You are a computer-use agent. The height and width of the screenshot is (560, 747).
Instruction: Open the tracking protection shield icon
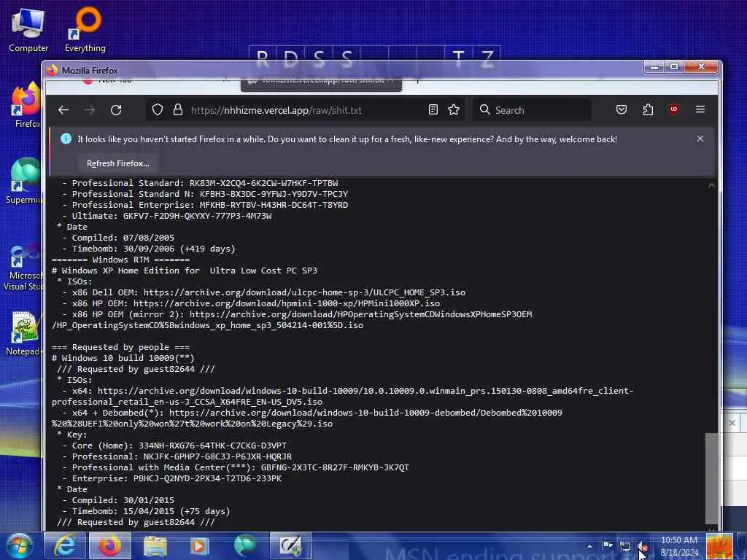point(158,110)
